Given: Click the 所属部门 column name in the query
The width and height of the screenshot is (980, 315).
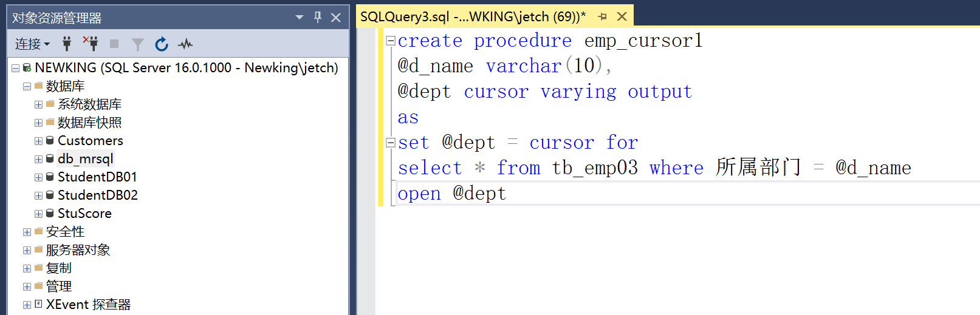Looking at the screenshot, I should coord(758,168).
